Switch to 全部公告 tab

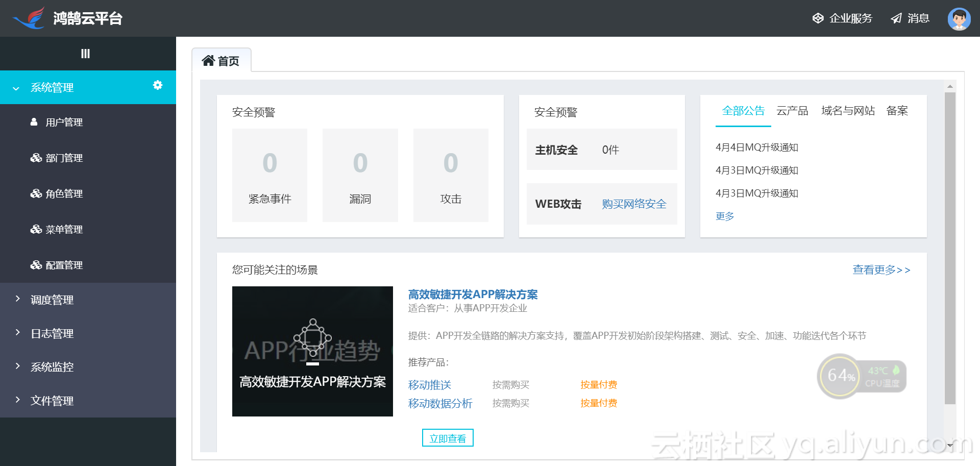[x=743, y=111]
